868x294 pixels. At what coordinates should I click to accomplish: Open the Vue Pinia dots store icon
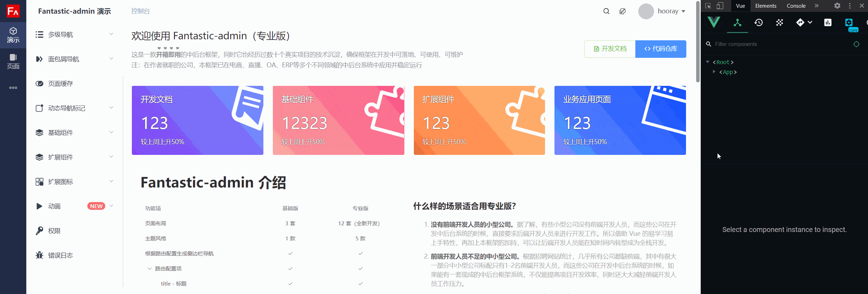(780, 22)
